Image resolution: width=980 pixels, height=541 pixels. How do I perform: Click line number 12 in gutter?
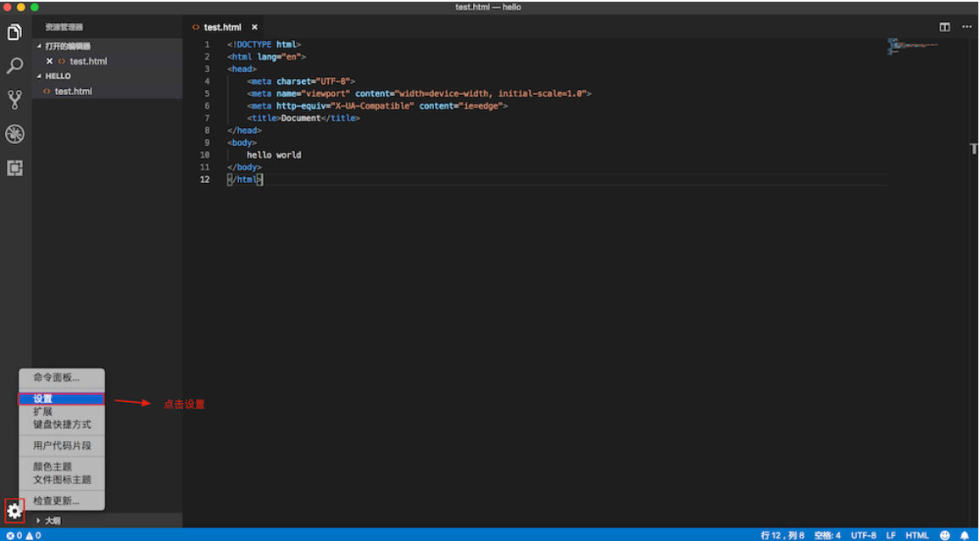pyautogui.click(x=204, y=180)
